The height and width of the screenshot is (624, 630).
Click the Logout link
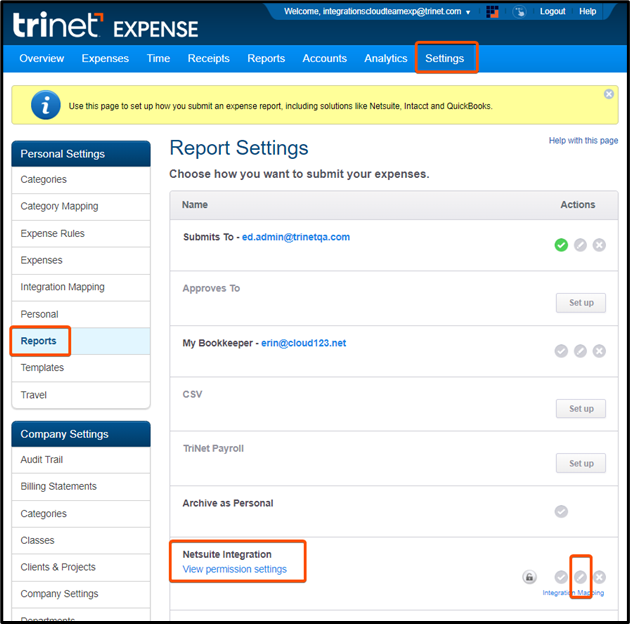pyautogui.click(x=552, y=12)
